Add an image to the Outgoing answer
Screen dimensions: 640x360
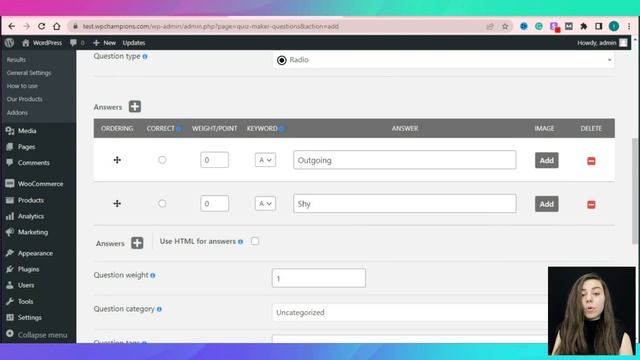(547, 160)
